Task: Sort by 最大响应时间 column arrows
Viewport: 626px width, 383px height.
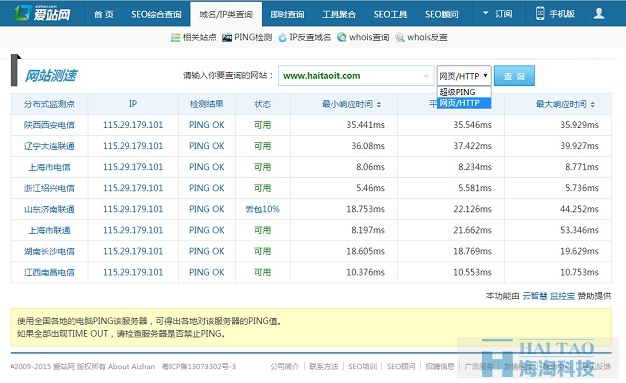Action: 592,105
